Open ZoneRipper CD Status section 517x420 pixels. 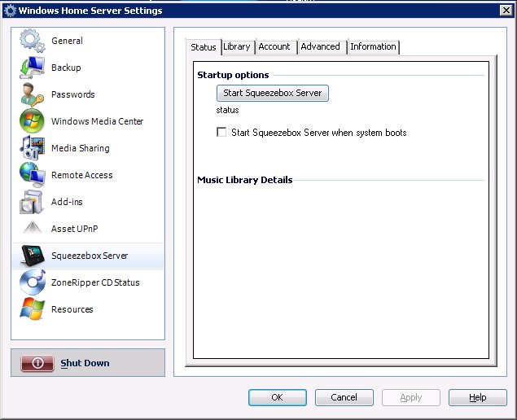click(x=88, y=282)
